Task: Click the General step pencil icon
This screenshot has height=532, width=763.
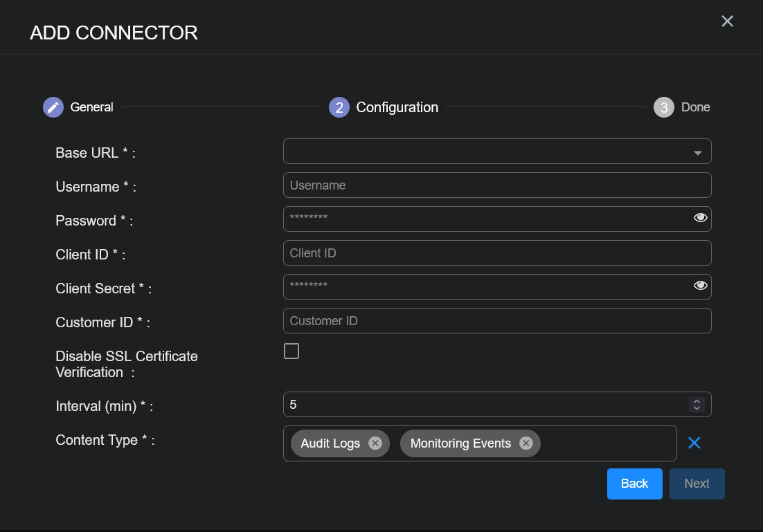Action: point(53,107)
